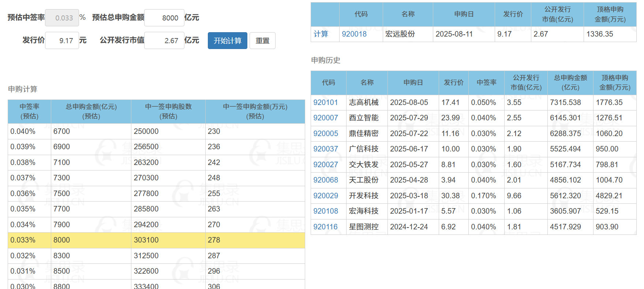Open the 920027 交大铁发 code link
This screenshot has height=289, width=644.
[x=325, y=165]
